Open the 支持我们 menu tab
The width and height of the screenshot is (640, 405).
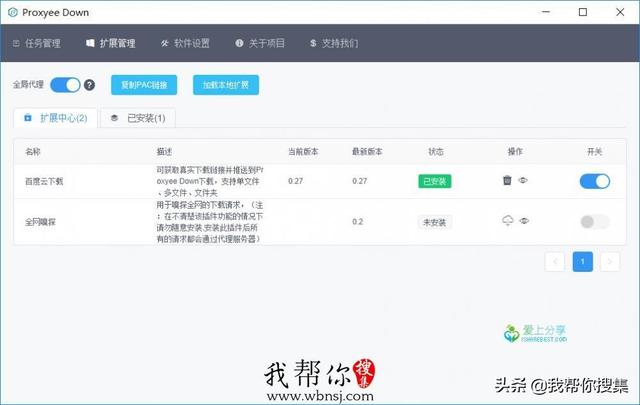[x=334, y=43]
